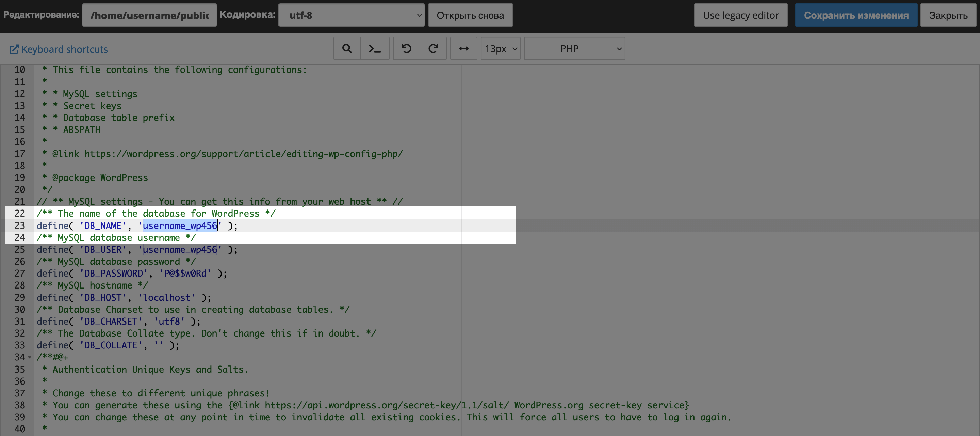This screenshot has height=436, width=980.
Task: Click the '* * MySQL settings' comment
Action: pyautogui.click(x=90, y=94)
